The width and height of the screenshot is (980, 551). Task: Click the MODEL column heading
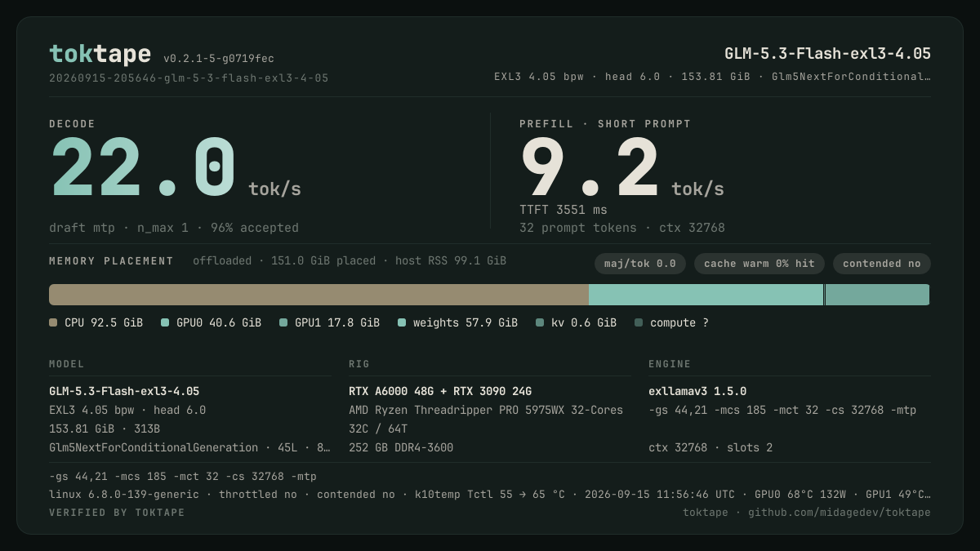point(67,364)
